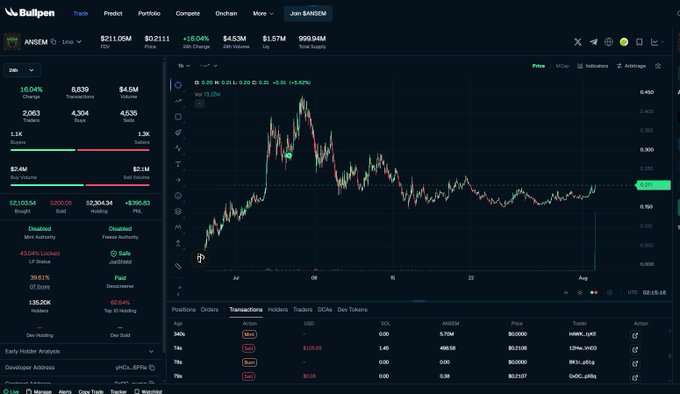Image resolution: width=680 pixels, height=394 pixels.
Task: Open the Telegram link icon
Action: point(593,42)
